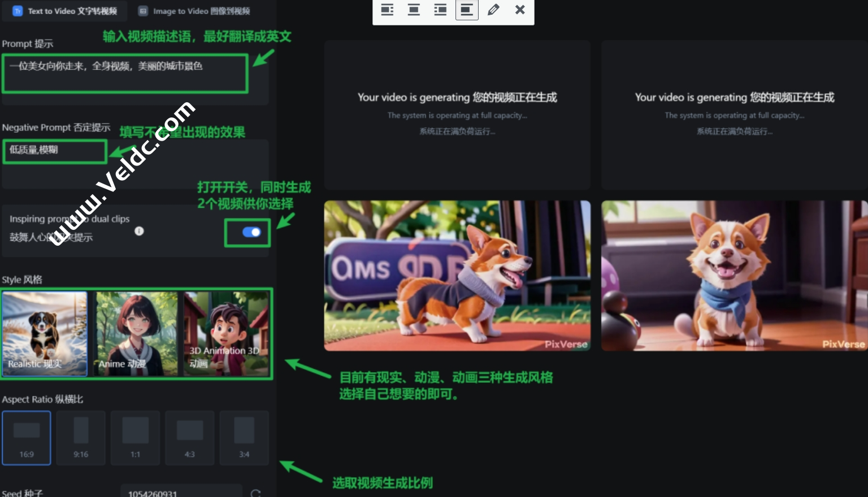Toggle the dual clips switch off

point(251,232)
